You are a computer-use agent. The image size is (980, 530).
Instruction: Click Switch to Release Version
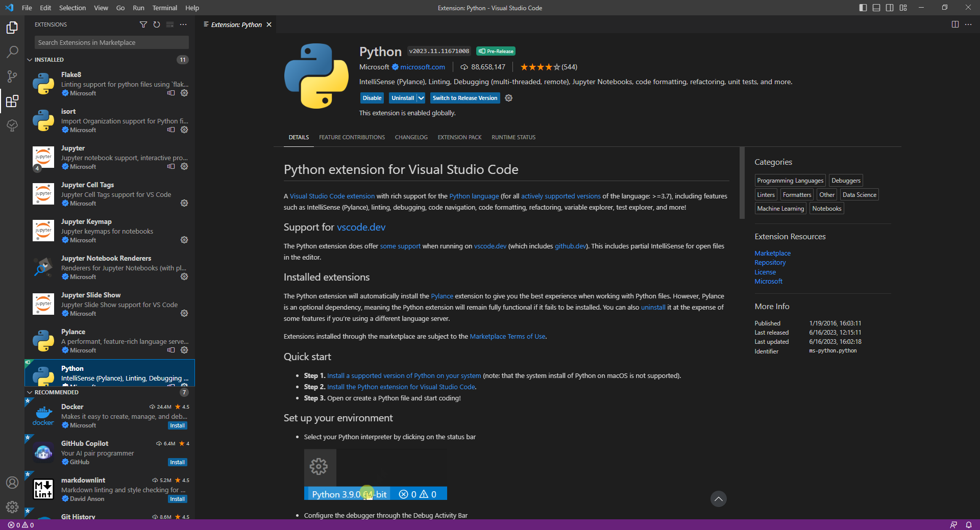point(465,98)
